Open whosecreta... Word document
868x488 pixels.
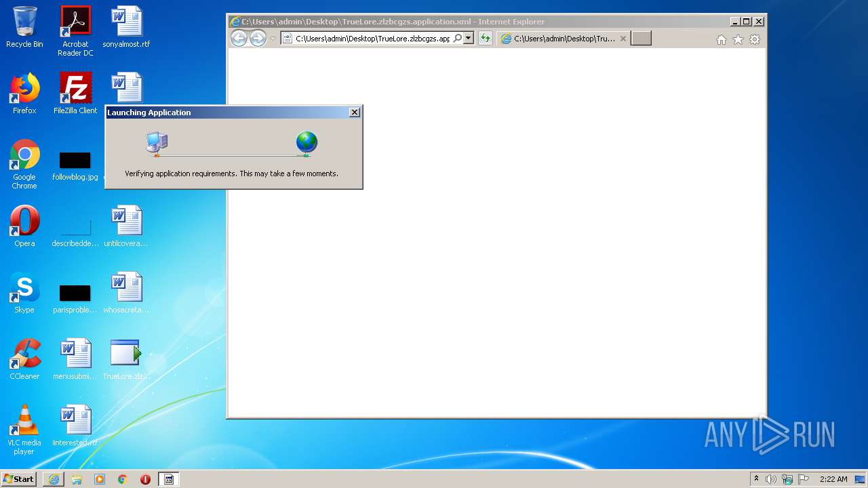[x=126, y=293]
